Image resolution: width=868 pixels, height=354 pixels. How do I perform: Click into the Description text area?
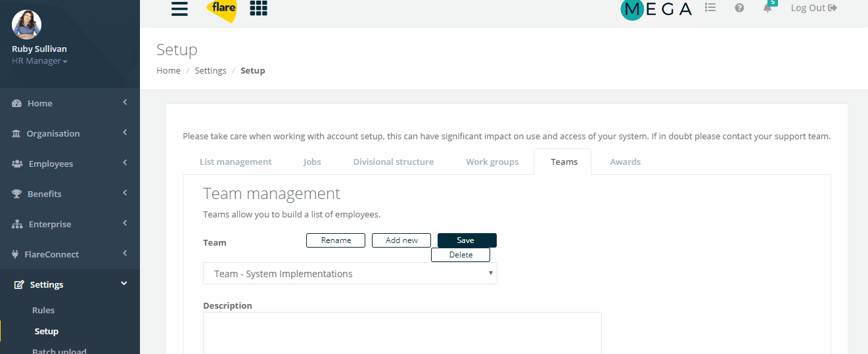pyautogui.click(x=402, y=333)
